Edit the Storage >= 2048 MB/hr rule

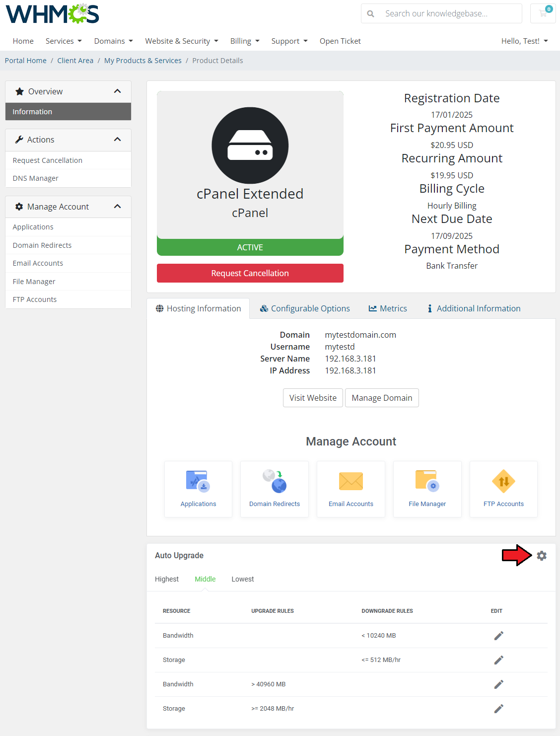click(x=499, y=709)
